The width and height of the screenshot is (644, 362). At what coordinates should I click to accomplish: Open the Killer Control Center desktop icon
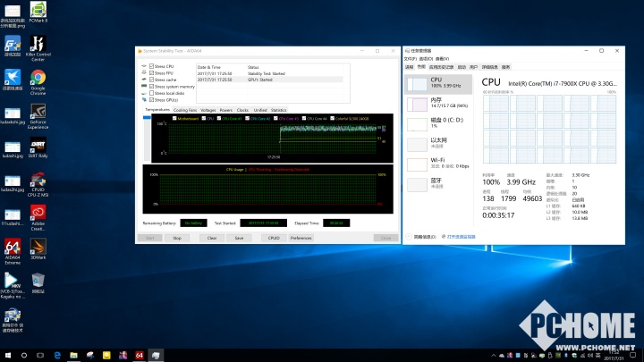pos(38,48)
